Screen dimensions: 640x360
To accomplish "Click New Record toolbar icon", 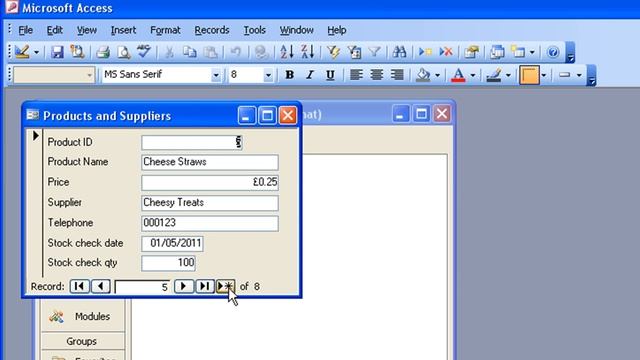I will click(x=425, y=52).
